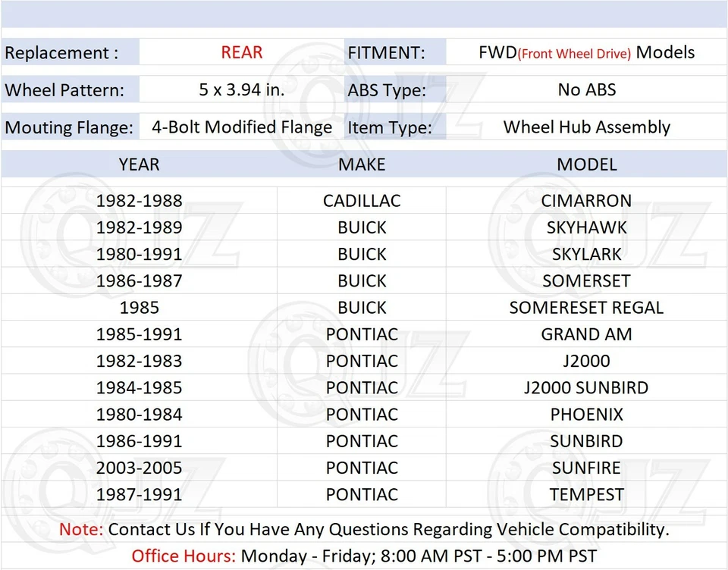
Task: Select the Wheel Hub Assembly item type
Action: click(x=586, y=127)
